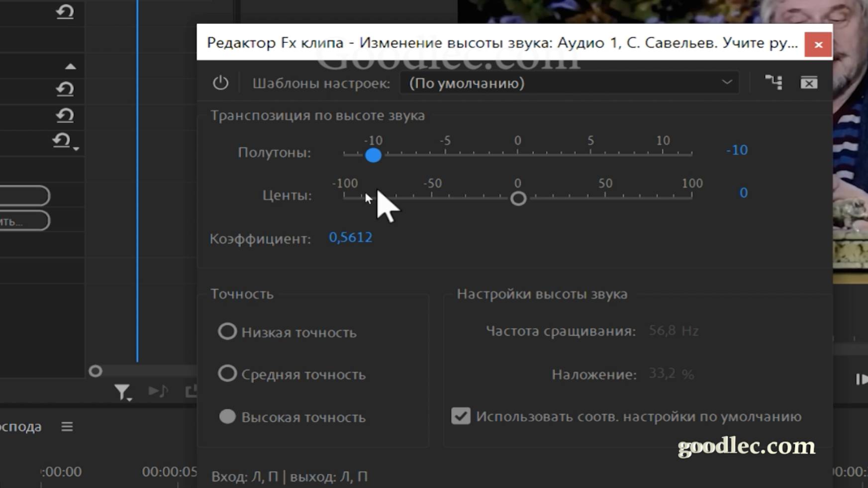Click the delete preset icon
The height and width of the screenshot is (488, 868).
(x=809, y=83)
